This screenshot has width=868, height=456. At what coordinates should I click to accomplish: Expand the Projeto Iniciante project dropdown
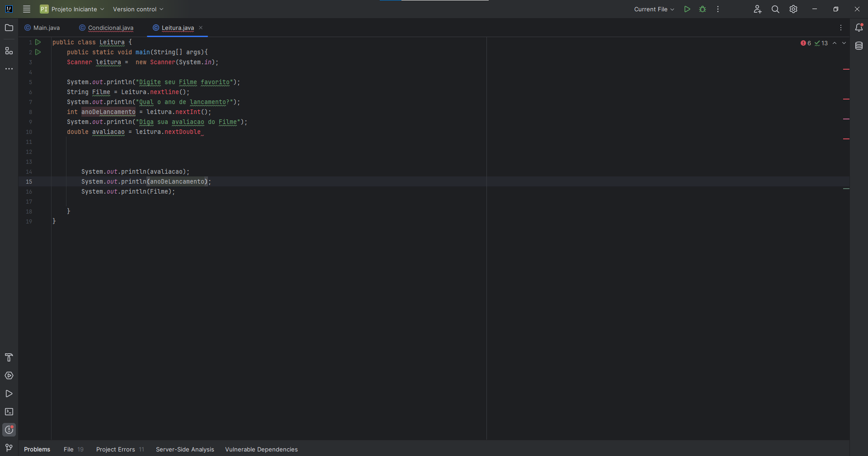[x=72, y=9]
